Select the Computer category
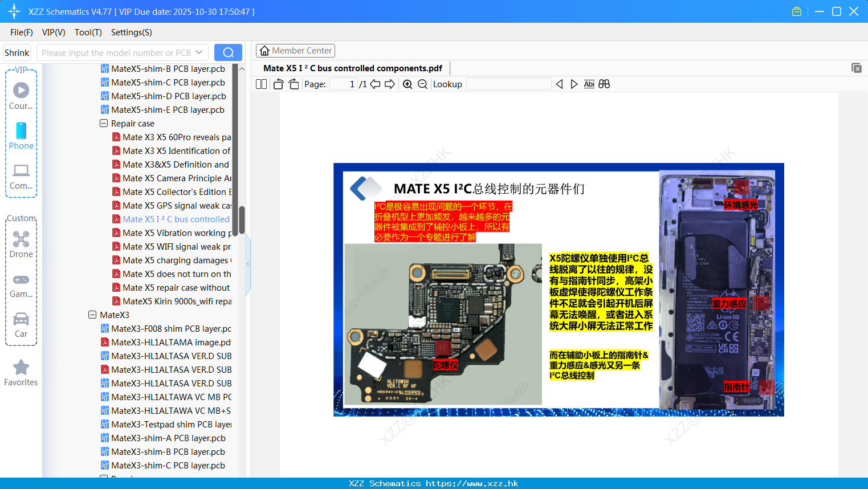The image size is (868, 489). pyautogui.click(x=21, y=176)
